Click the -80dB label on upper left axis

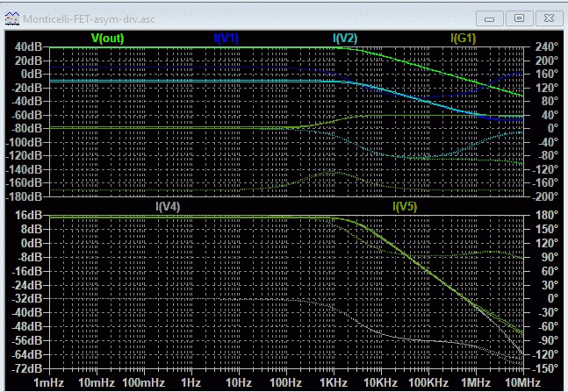[26, 129]
